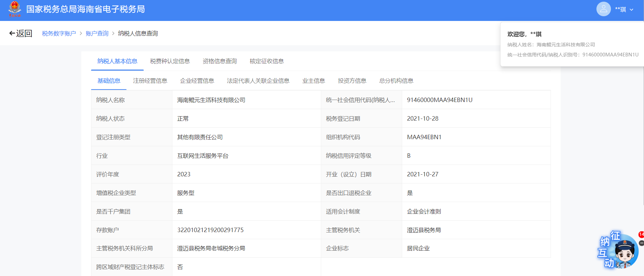Screen dimensions: 644x276
Task: Switch to 注册经营信息 sub-tab
Action: point(150,81)
